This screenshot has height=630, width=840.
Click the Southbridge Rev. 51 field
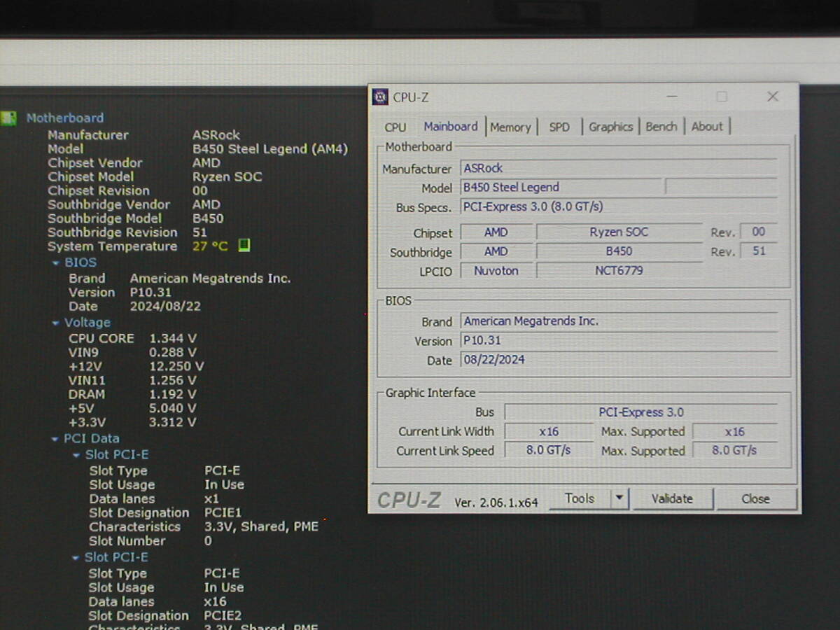click(x=759, y=251)
